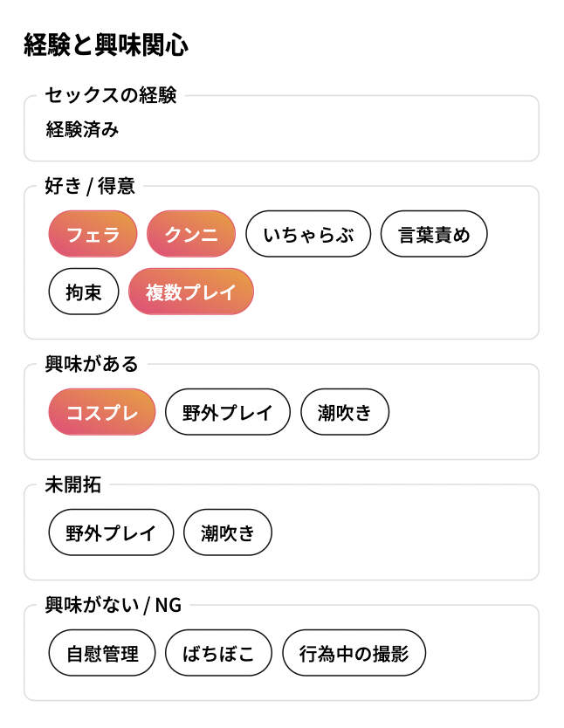This screenshot has height=728, width=564.
Task: Select 潮吹き in 興味がある section
Action: click(x=345, y=412)
